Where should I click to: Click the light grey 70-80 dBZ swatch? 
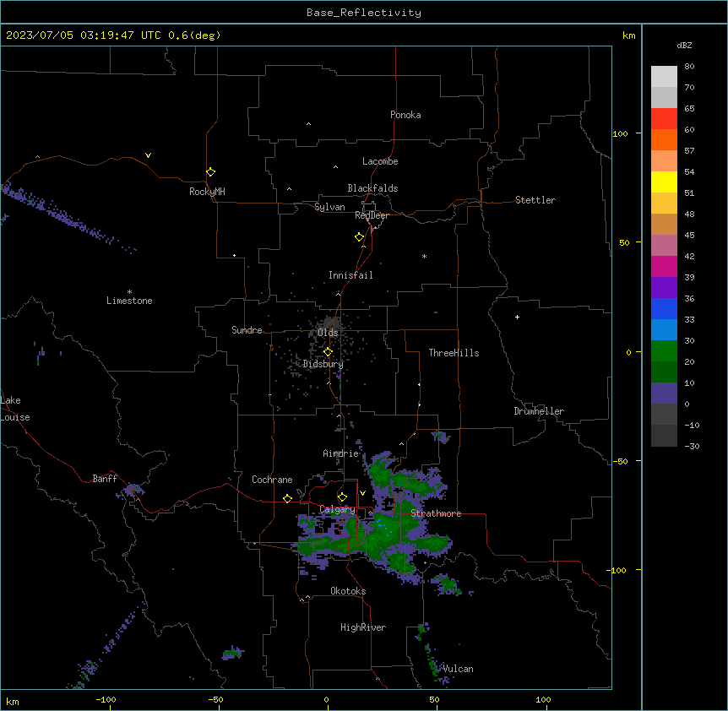tap(664, 77)
